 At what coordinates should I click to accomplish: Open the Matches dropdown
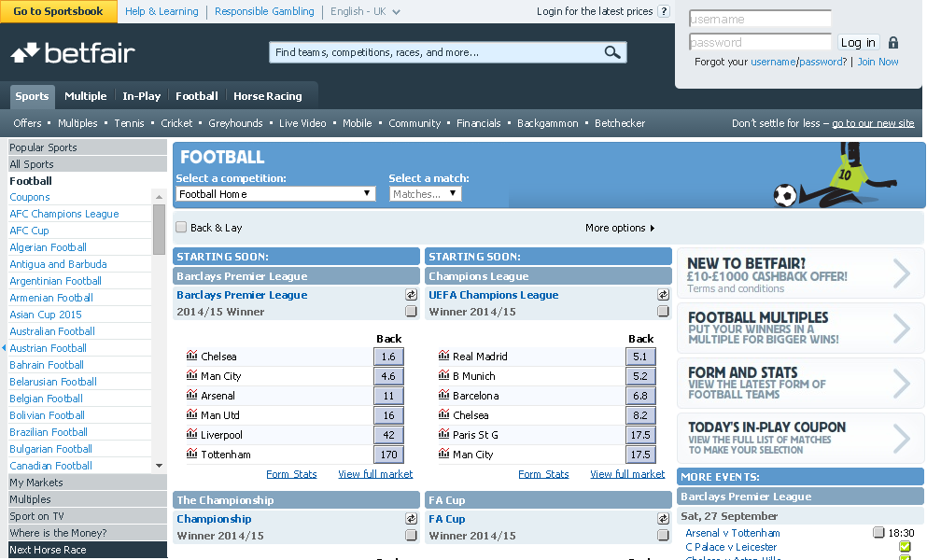coord(425,193)
